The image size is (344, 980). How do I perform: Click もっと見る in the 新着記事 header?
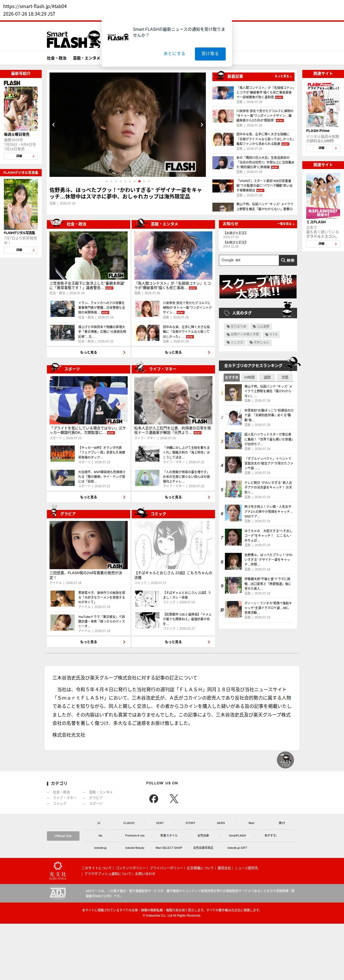pos(283,76)
